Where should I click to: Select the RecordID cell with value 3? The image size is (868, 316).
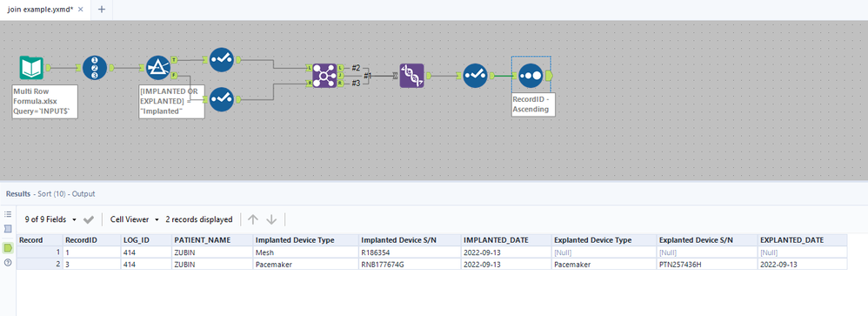[92, 265]
